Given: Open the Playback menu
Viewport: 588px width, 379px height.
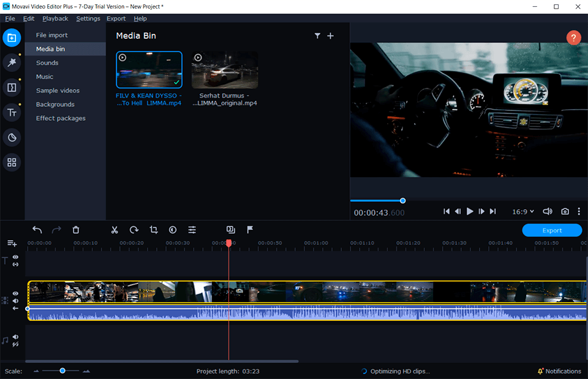Looking at the screenshot, I should (x=55, y=18).
